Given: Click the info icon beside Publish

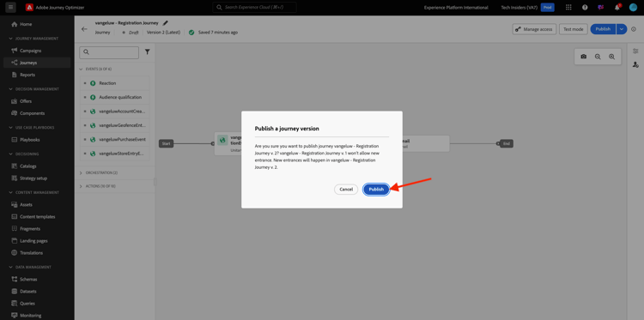Looking at the screenshot, I should (634, 29).
